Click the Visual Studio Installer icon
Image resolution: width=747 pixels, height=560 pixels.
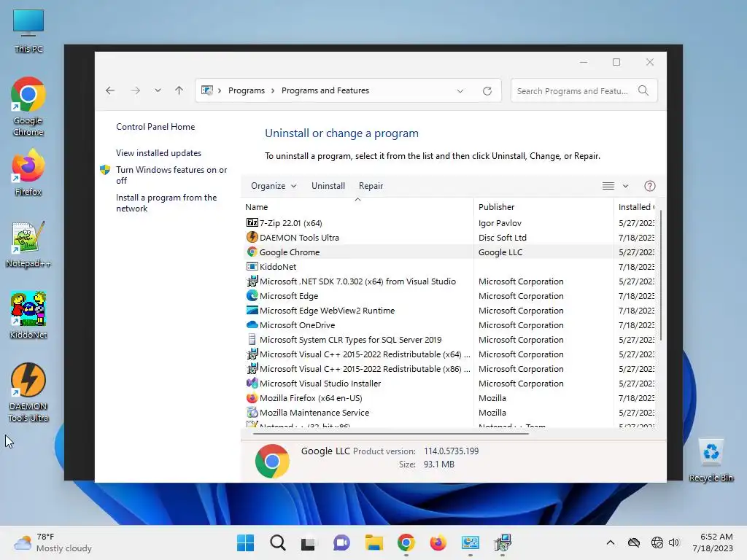pyautogui.click(x=252, y=383)
